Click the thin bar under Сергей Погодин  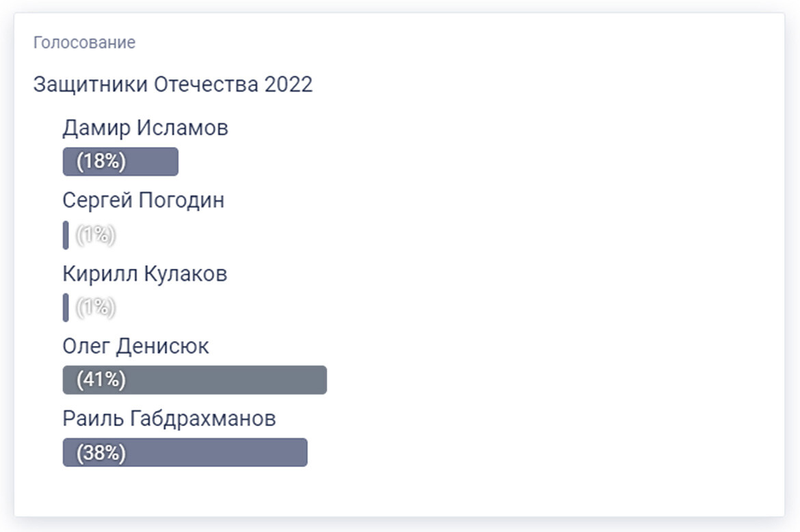pos(66,235)
